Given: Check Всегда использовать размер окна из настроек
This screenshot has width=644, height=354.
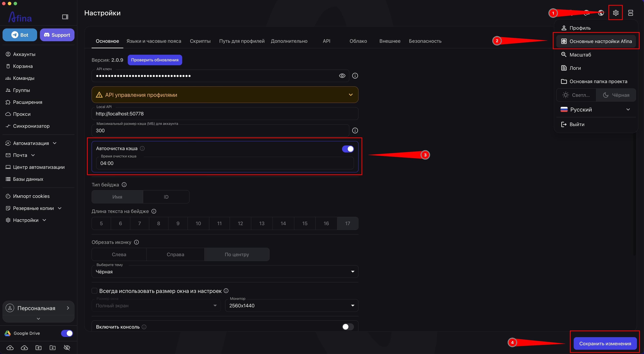Looking at the screenshot, I should click(94, 291).
